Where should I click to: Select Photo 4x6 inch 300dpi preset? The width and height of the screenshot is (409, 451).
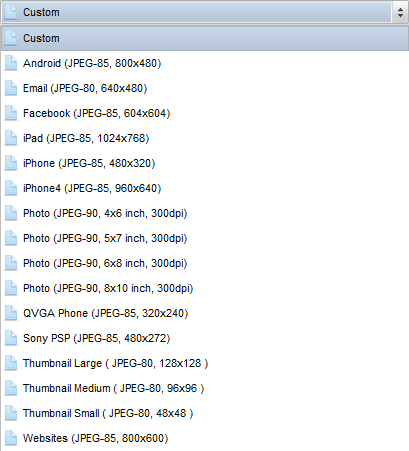(205, 213)
